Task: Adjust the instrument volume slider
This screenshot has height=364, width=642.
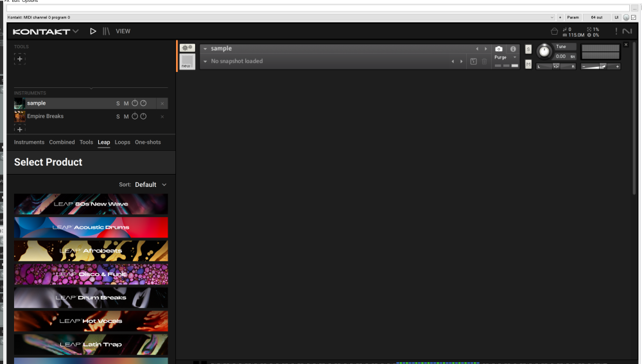Action: pyautogui.click(x=600, y=66)
